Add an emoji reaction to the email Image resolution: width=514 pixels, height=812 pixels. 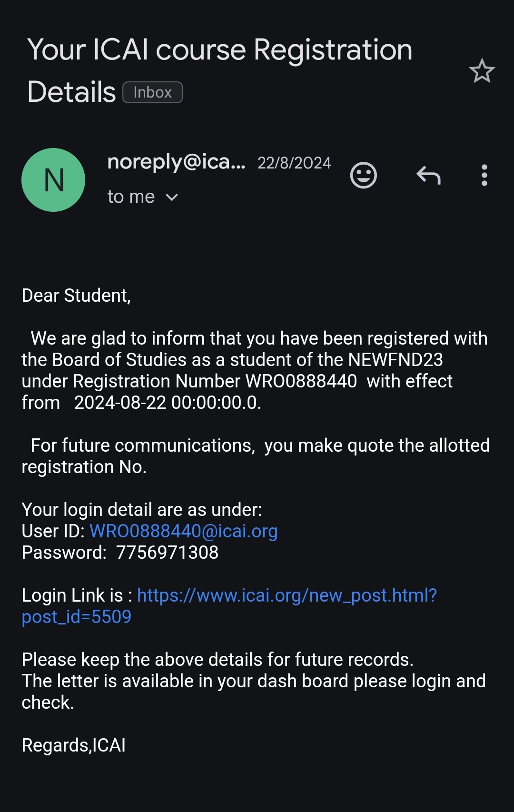pyautogui.click(x=364, y=175)
